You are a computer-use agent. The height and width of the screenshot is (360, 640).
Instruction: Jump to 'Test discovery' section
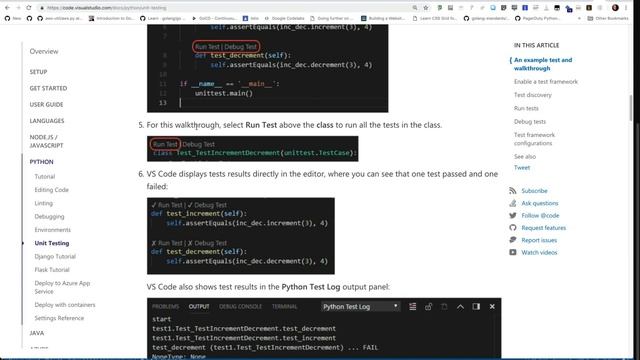[x=532, y=95]
